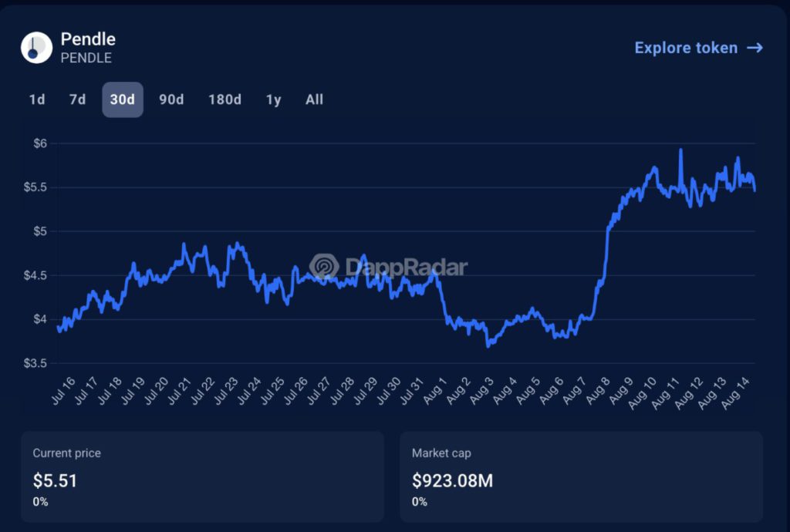This screenshot has width=790, height=532.
Task: Show All-time price history
Action: pos(314,99)
